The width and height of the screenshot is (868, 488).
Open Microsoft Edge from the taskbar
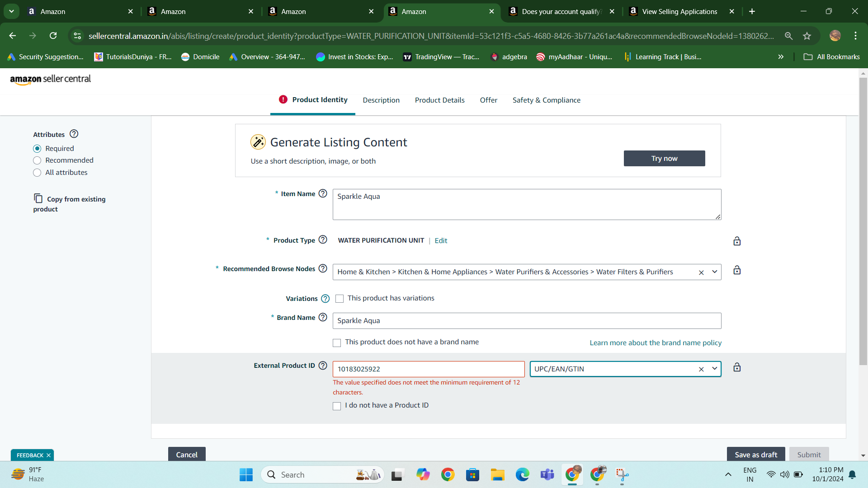click(x=522, y=474)
